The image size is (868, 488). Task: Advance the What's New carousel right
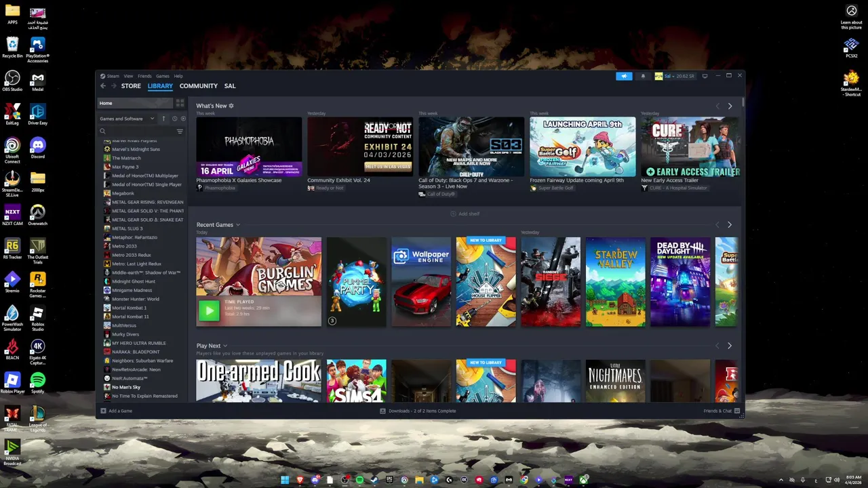[730, 106]
